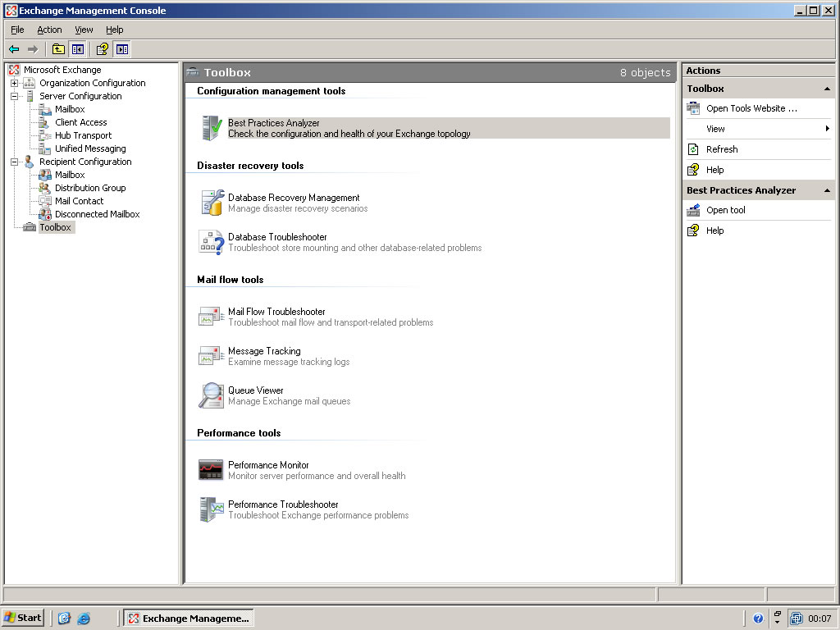
Task: Click the Windows Start button
Action: click(23, 618)
